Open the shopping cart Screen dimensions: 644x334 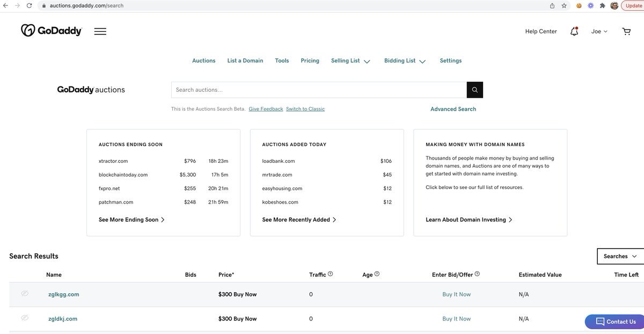pyautogui.click(x=626, y=31)
